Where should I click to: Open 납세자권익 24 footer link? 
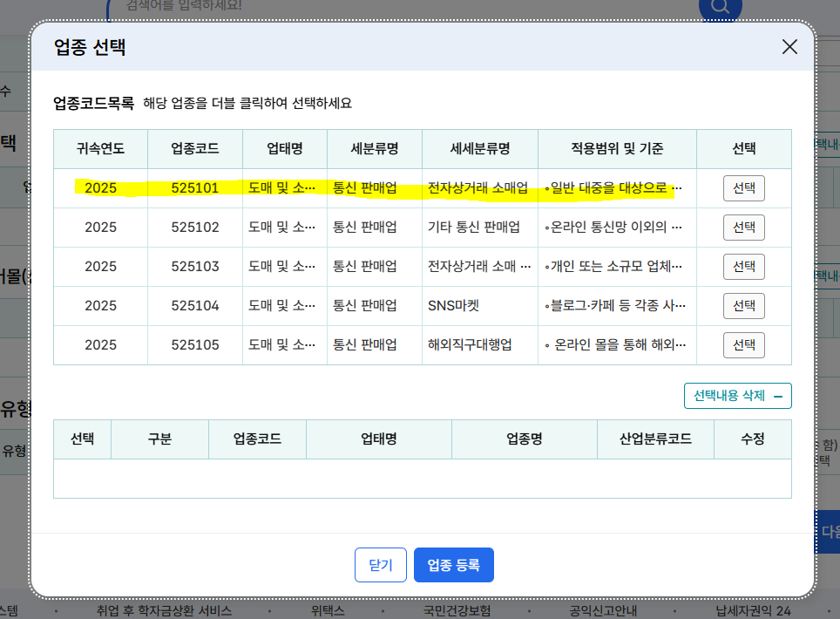click(x=753, y=611)
